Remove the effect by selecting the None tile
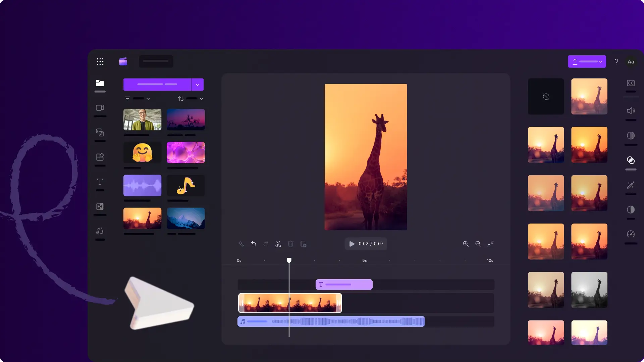Viewport: 644px width, 362px height. coord(546,97)
